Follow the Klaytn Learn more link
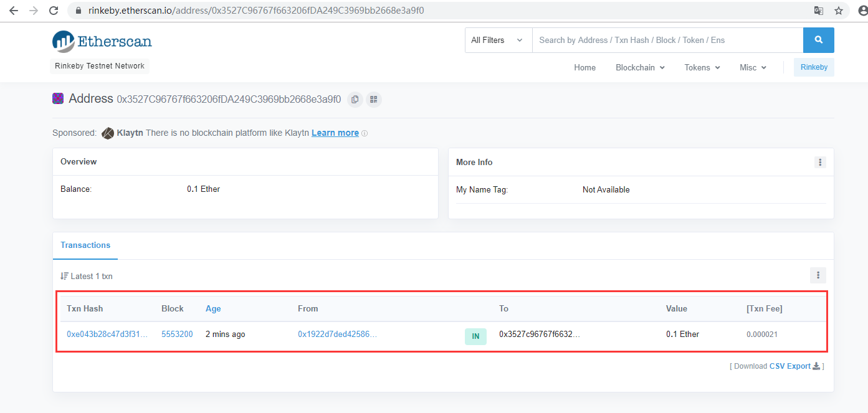The height and width of the screenshot is (413, 868). point(335,133)
